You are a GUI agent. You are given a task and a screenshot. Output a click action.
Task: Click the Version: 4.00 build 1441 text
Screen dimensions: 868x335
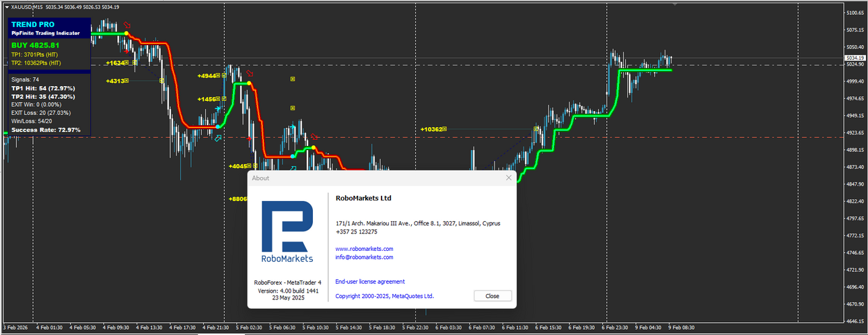pos(287,290)
